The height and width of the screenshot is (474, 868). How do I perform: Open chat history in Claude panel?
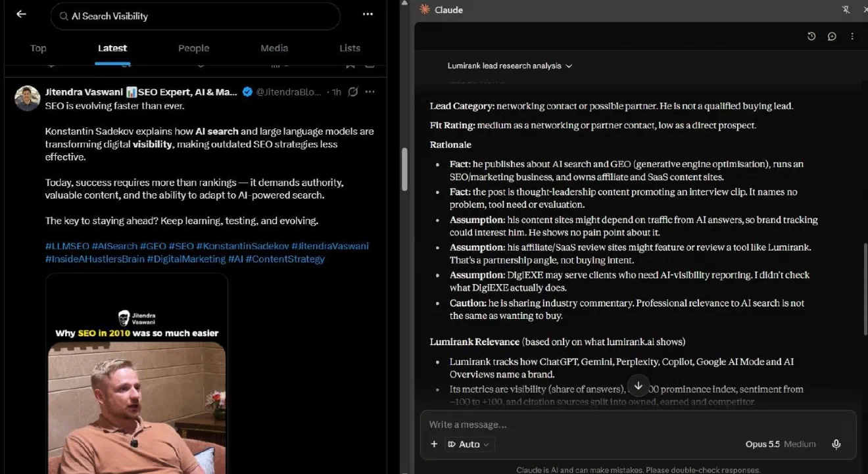pyautogui.click(x=811, y=37)
